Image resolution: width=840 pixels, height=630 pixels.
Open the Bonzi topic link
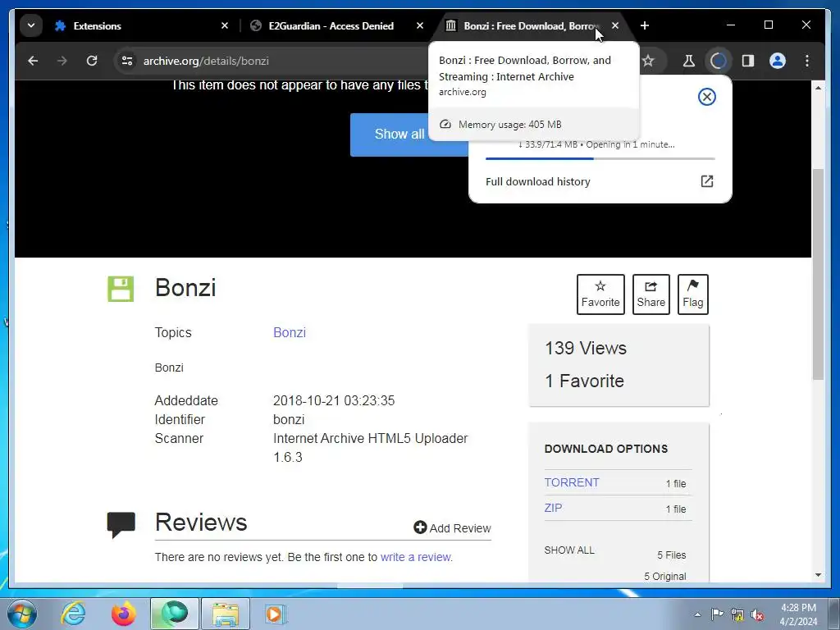coord(290,332)
